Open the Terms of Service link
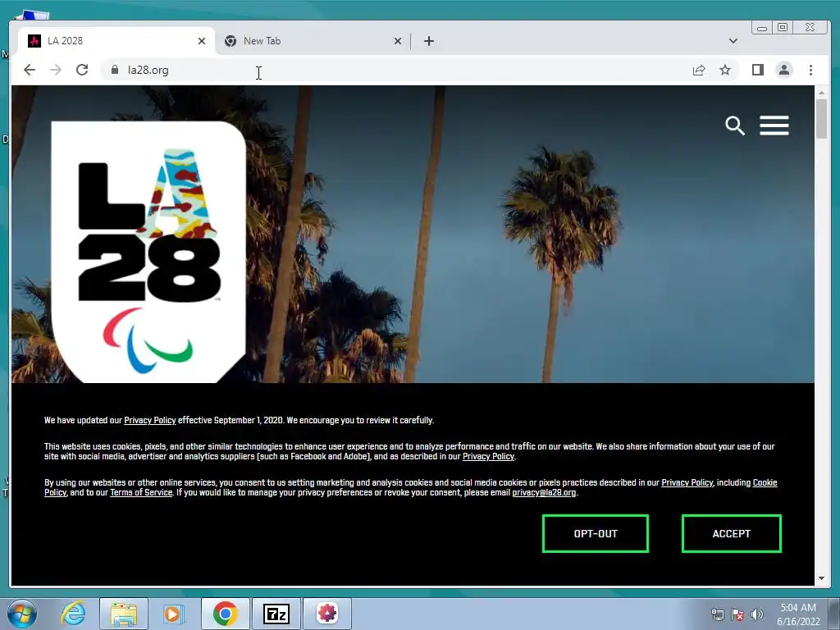 [x=141, y=492]
